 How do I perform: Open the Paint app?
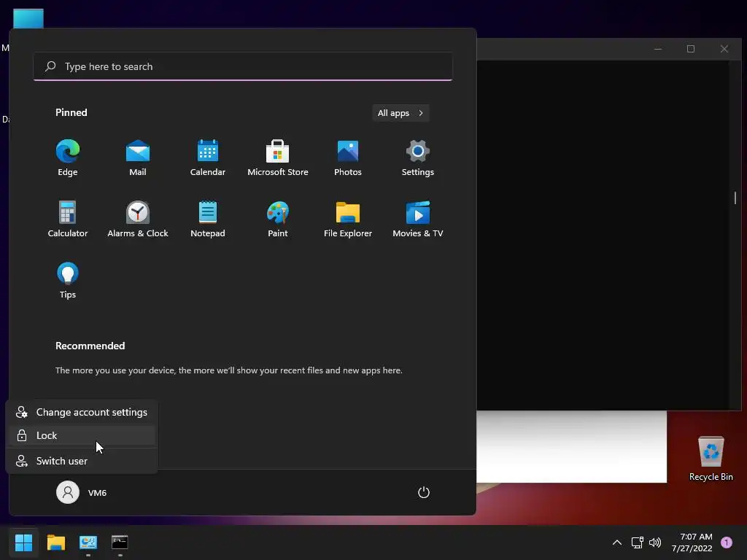[278, 219]
